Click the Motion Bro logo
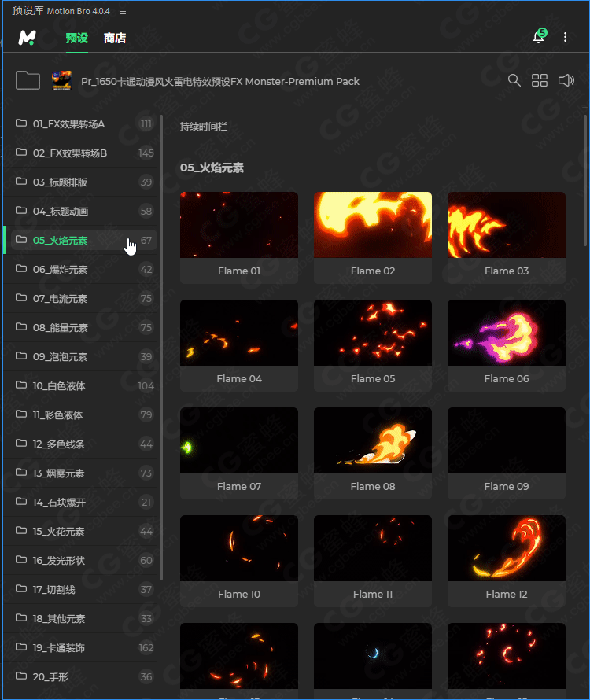 28,38
